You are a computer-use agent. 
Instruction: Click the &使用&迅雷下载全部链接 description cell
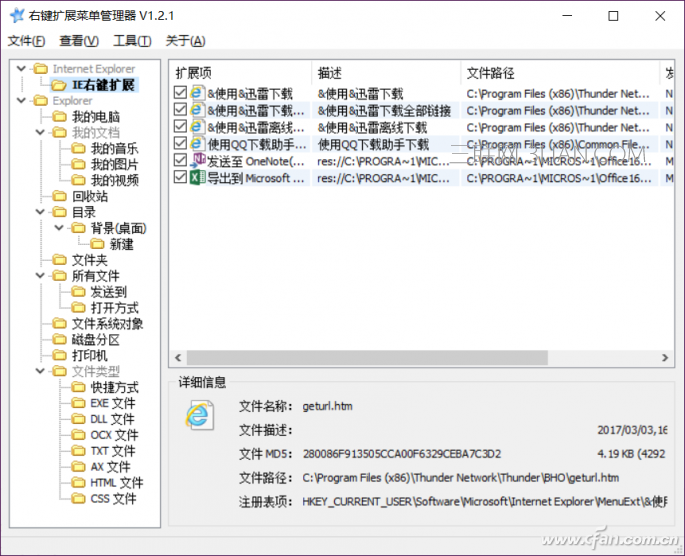[384, 111]
